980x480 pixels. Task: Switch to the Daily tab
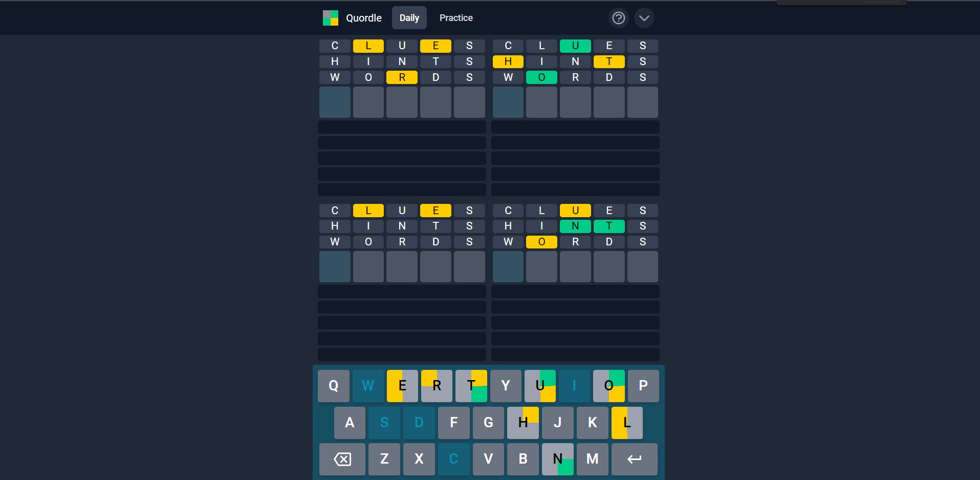[409, 18]
